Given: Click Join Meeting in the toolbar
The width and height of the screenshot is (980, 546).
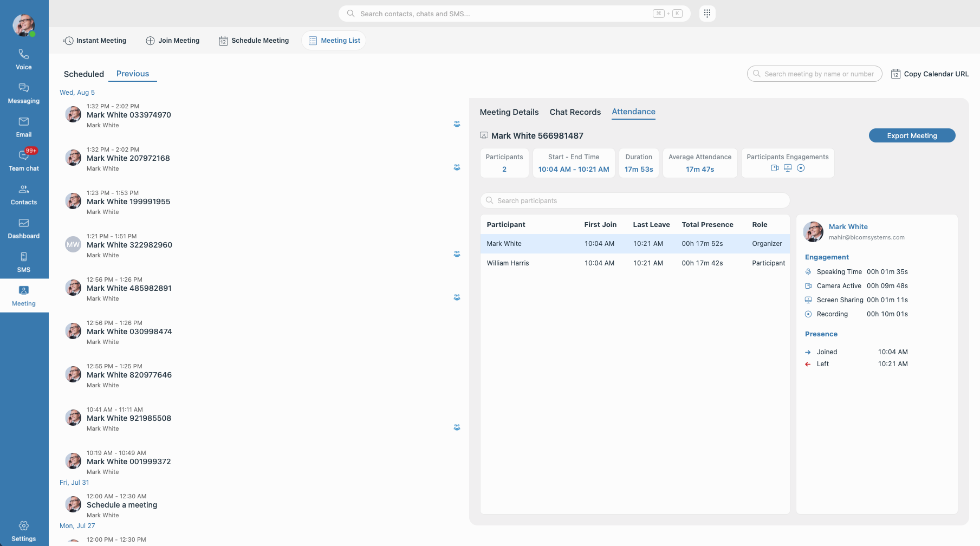Looking at the screenshot, I should 173,41.
